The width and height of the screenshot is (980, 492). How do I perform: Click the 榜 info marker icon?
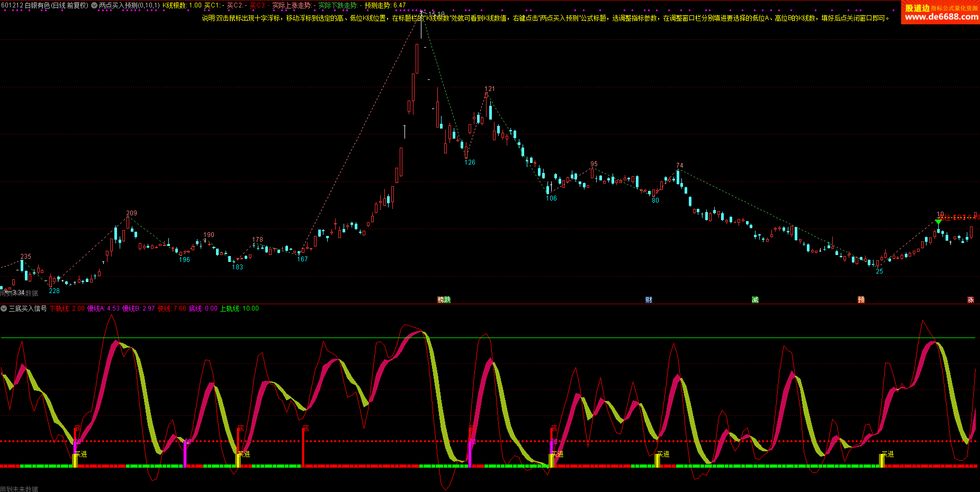click(441, 299)
